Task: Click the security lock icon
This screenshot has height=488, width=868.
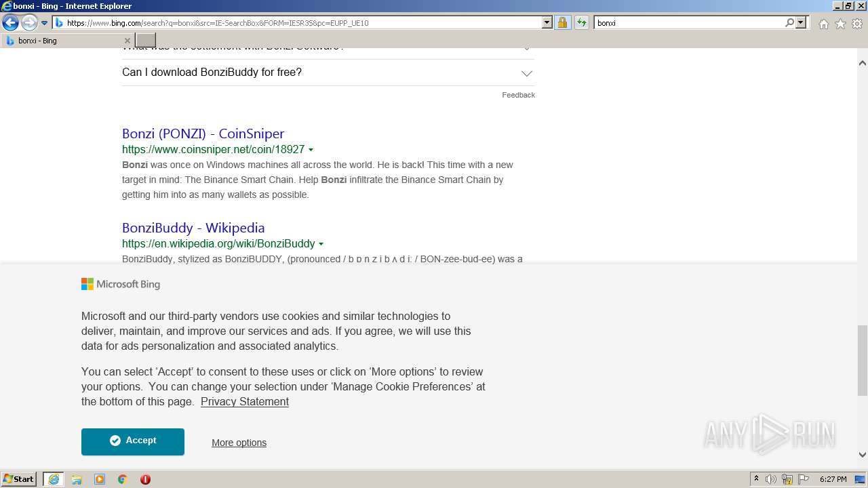Action: 562,23
